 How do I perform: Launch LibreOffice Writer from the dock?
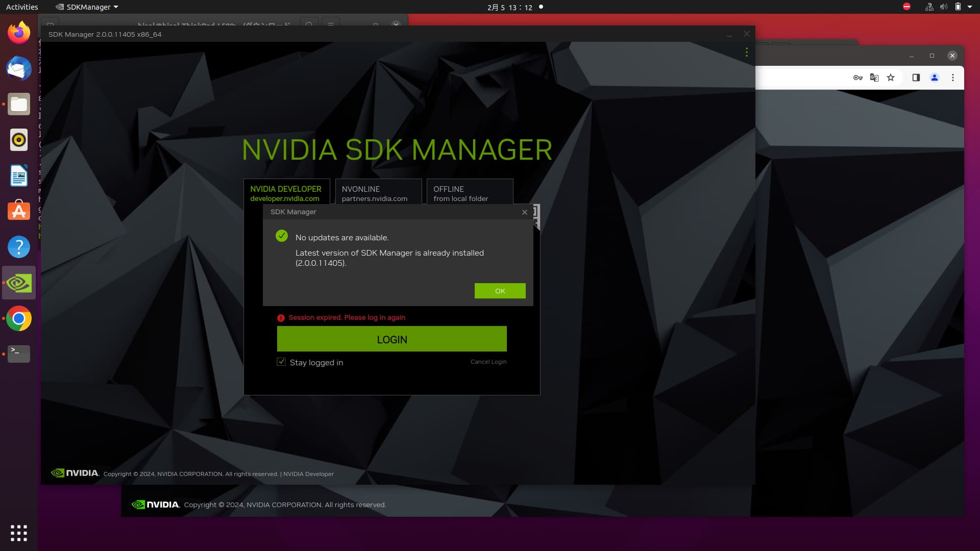pyautogui.click(x=19, y=176)
